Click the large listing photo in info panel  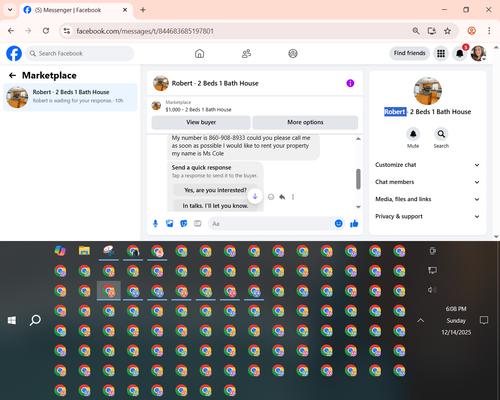click(x=428, y=91)
